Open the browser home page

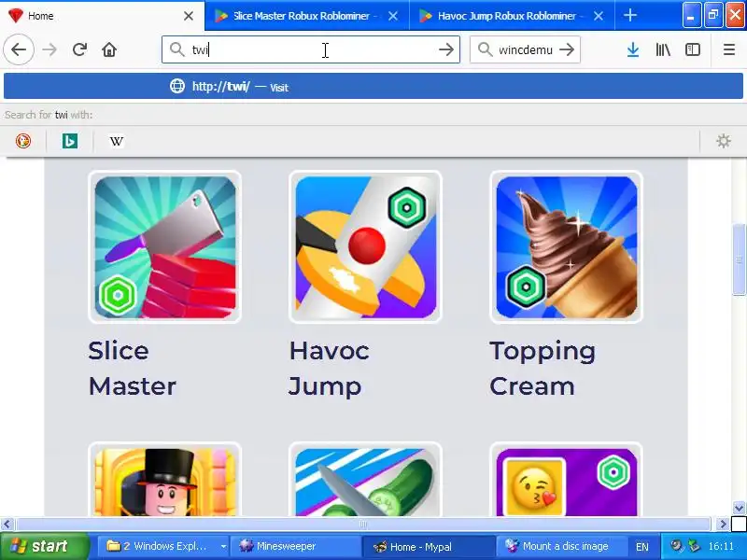pos(109,49)
